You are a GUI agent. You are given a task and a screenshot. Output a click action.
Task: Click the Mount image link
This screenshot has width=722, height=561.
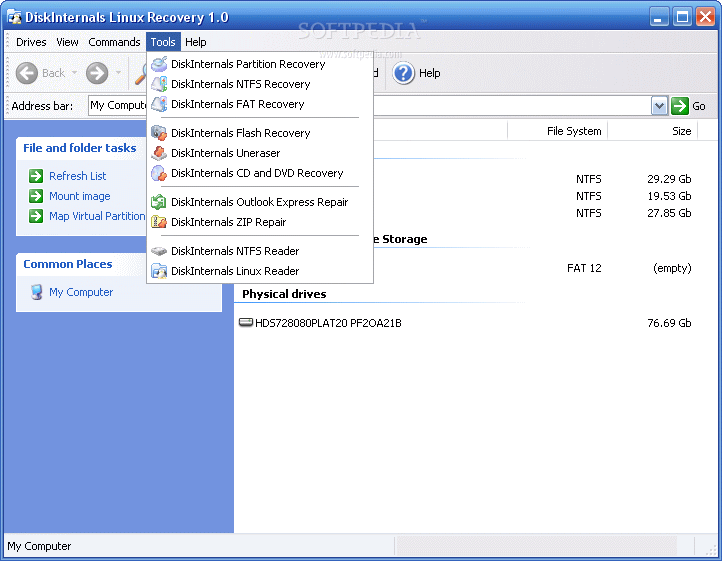click(x=80, y=196)
